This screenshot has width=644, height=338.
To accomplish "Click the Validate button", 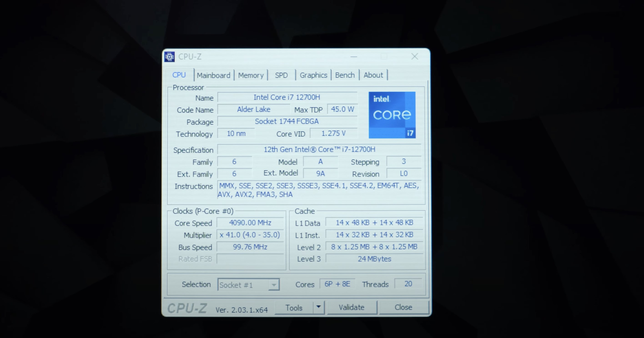I will coord(352,307).
